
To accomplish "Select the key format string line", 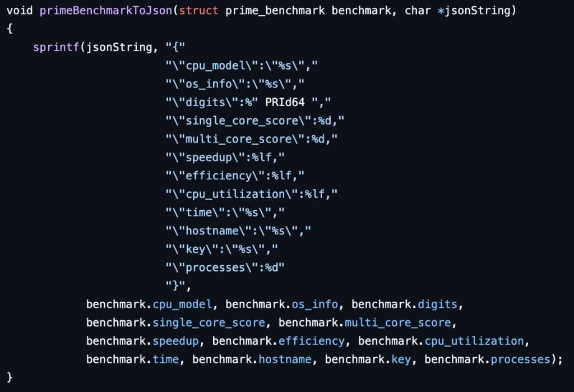I will point(222,249).
